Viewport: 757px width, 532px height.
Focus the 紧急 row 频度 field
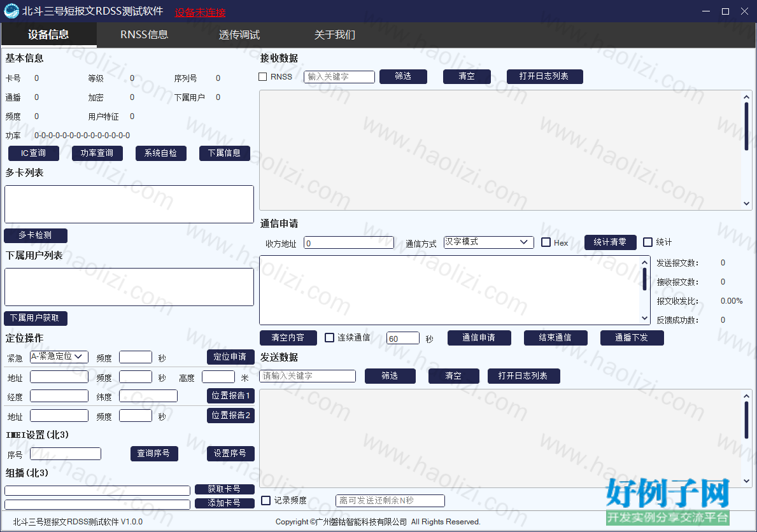coord(136,357)
